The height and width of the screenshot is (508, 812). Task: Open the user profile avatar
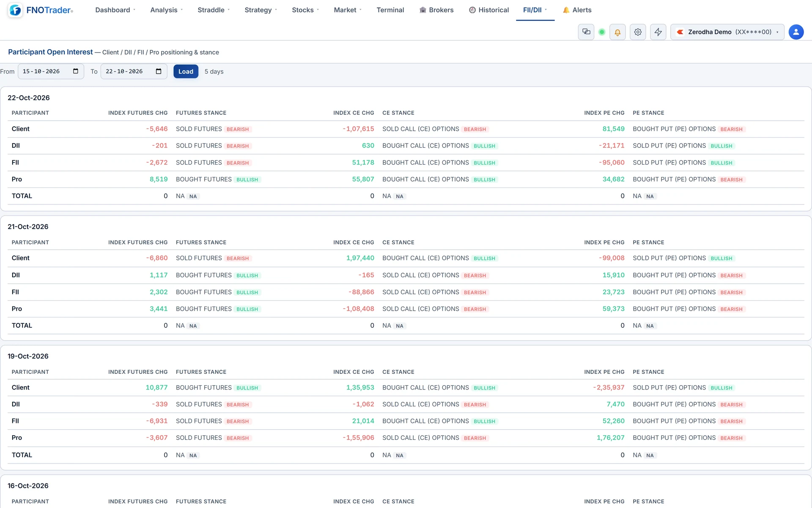pos(796,32)
